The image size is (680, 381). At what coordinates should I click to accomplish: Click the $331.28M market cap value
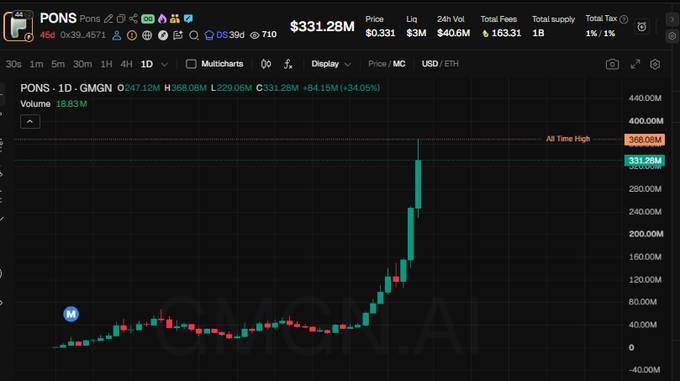point(322,26)
